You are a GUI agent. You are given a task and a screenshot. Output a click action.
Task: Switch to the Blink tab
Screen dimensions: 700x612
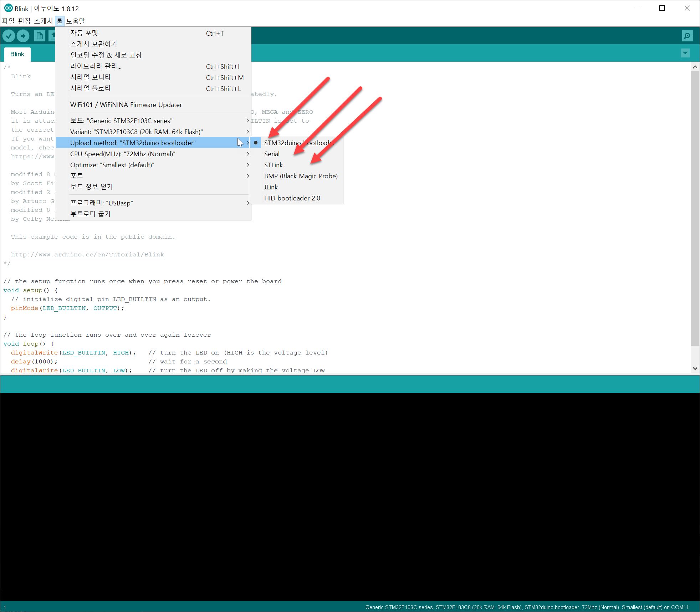(x=17, y=54)
